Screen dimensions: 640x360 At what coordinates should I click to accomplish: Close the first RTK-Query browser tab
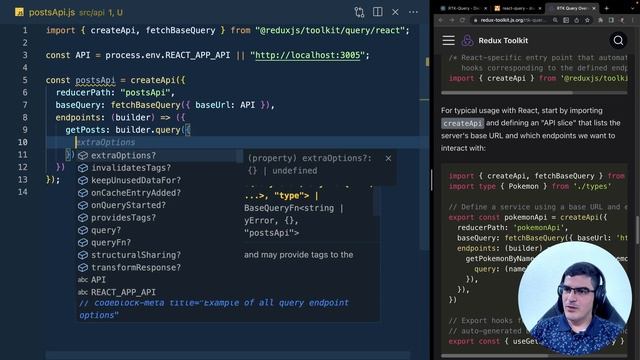pos(485,9)
